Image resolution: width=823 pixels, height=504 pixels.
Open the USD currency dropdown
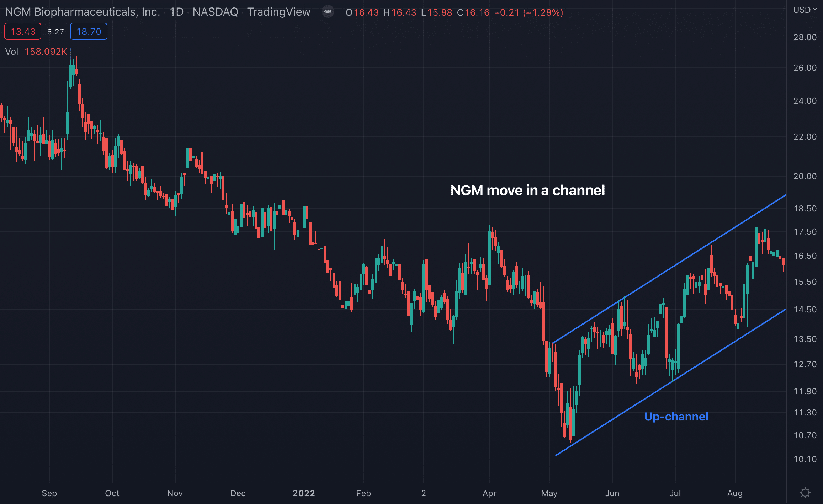805,10
